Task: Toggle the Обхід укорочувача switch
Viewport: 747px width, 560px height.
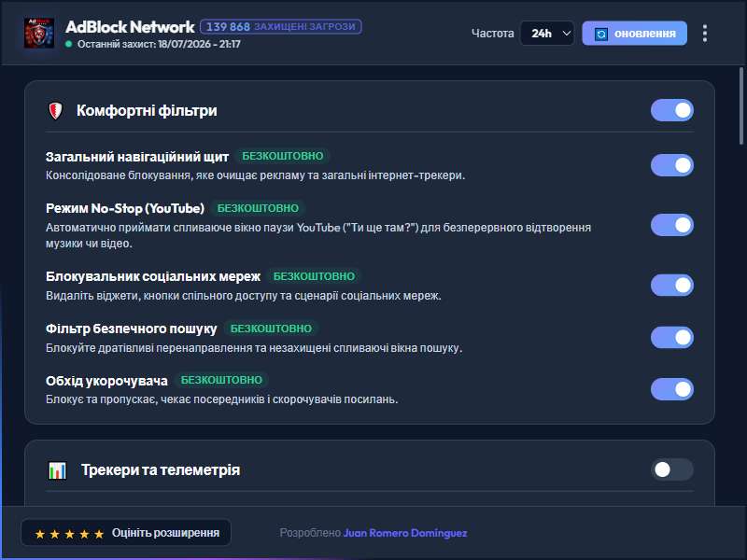Action: (x=671, y=389)
